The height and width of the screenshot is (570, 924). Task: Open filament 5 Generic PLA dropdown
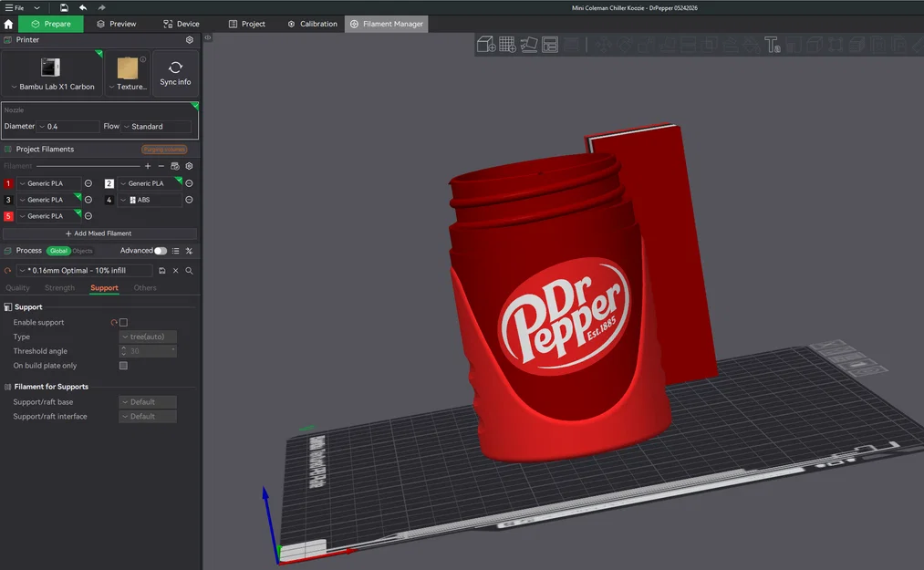click(x=49, y=216)
